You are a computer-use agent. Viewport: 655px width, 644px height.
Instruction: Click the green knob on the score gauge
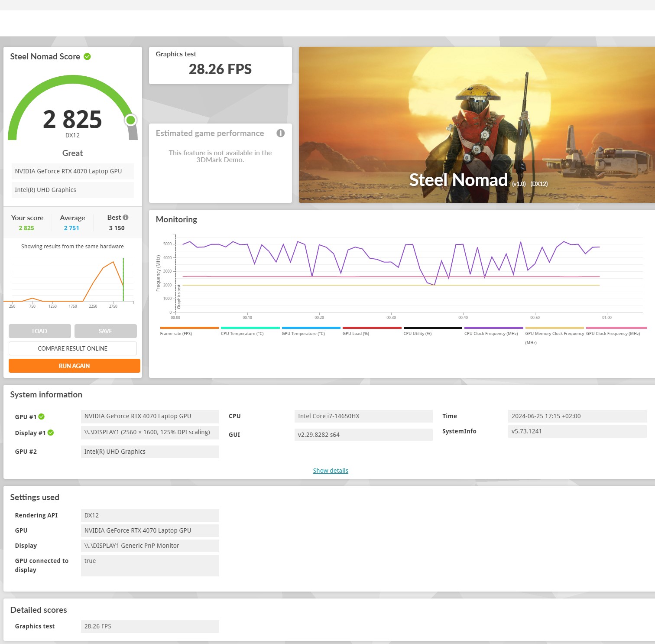point(130,120)
